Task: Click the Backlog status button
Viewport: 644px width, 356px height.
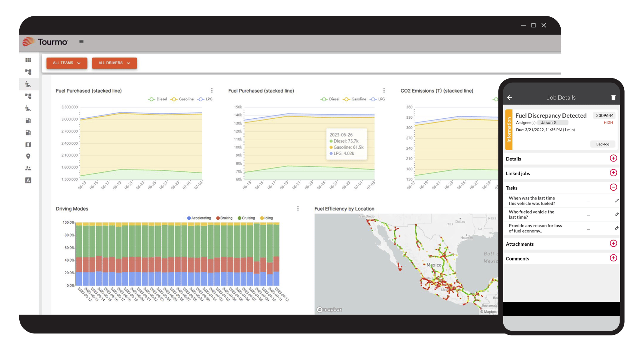Action: pyautogui.click(x=602, y=144)
